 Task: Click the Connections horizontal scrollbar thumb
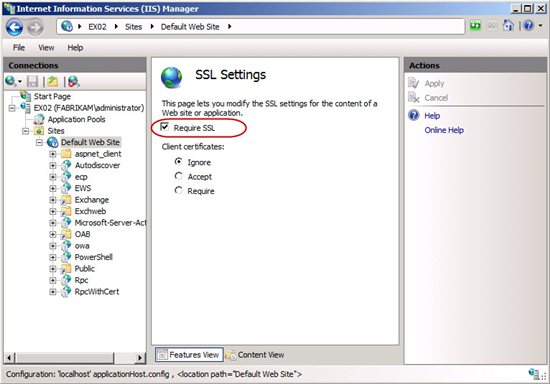65,358
